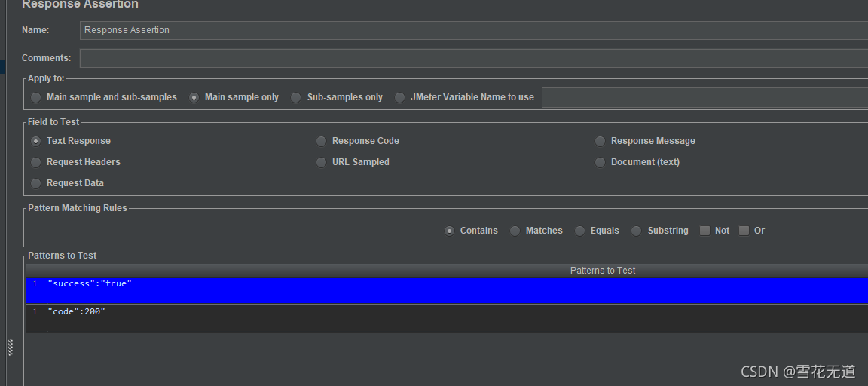The width and height of the screenshot is (868, 386).
Task: Choose Sub-samples only radio button
Action: coord(296,97)
